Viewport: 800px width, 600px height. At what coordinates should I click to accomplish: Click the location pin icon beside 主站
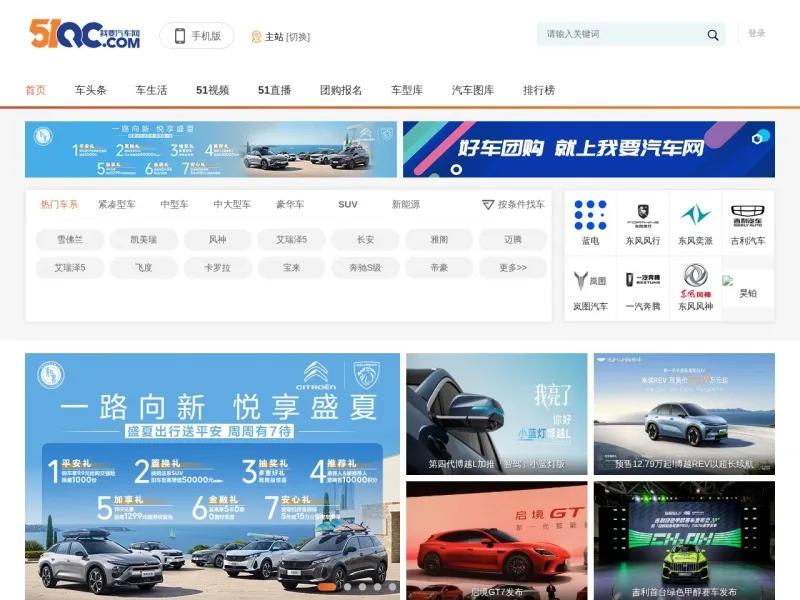pyautogui.click(x=256, y=37)
